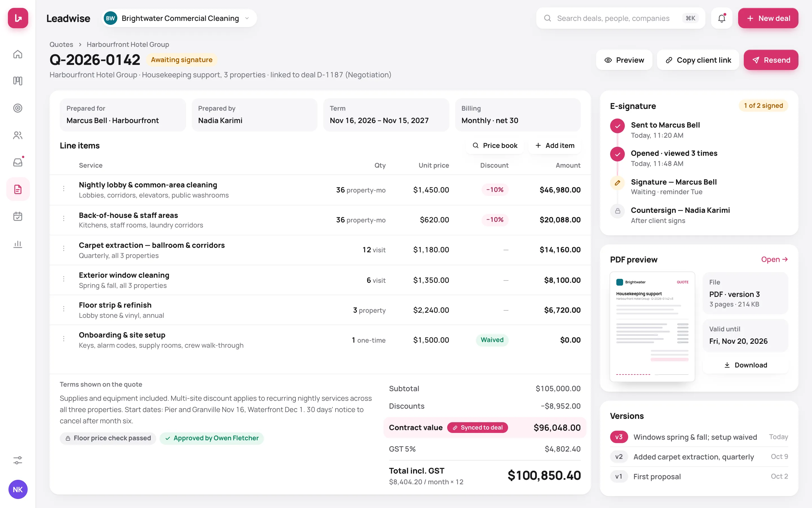Open row menu for Onboarding & site setup

(64, 339)
